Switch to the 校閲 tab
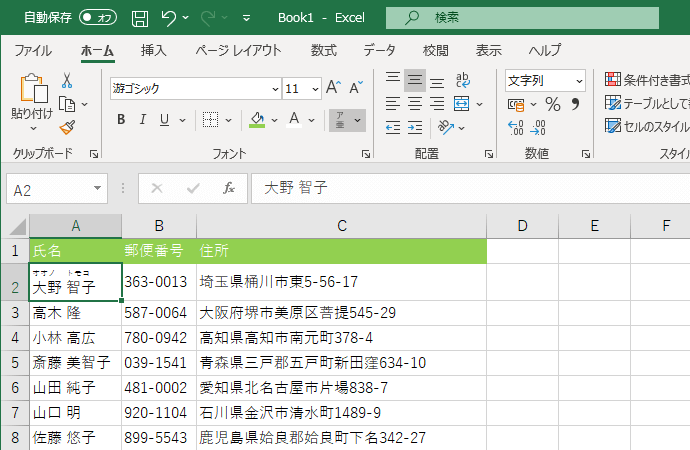 (x=436, y=51)
